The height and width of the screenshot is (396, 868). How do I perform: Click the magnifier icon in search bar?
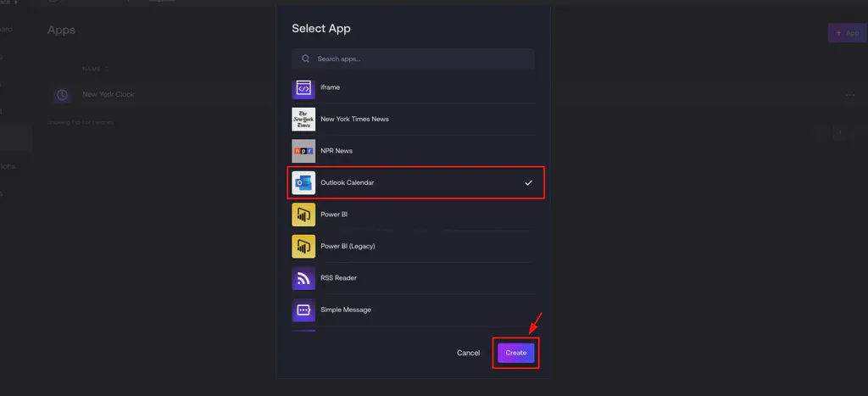pos(305,59)
